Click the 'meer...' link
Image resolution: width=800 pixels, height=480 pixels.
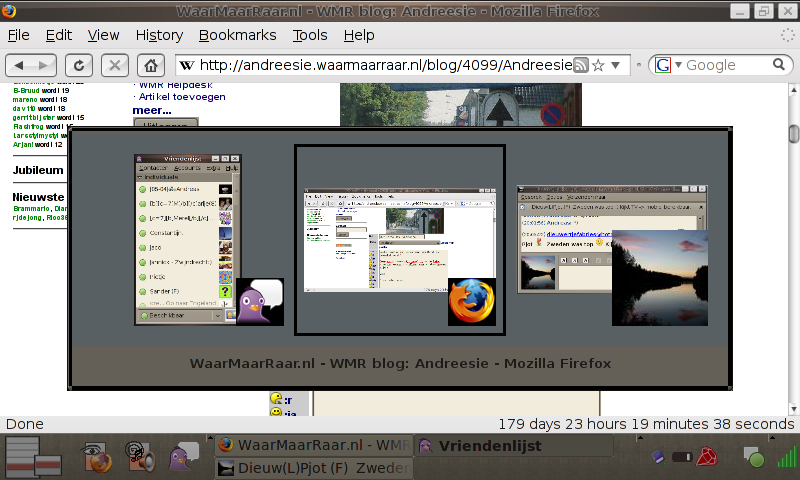click(x=152, y=110)
